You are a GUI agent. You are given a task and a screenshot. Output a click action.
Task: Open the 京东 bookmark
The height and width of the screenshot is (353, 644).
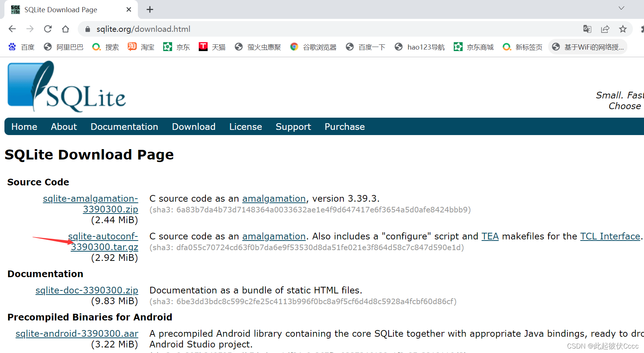click(x=177, y=47)
